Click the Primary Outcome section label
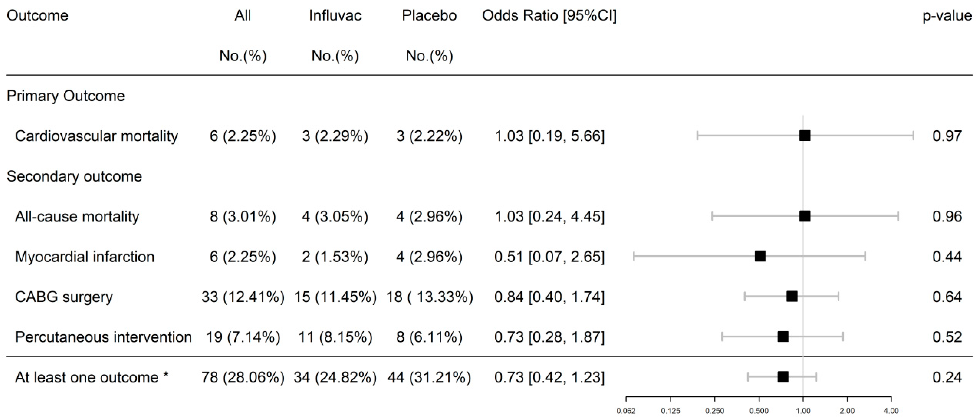980x417 pixels. pos(65,96)
